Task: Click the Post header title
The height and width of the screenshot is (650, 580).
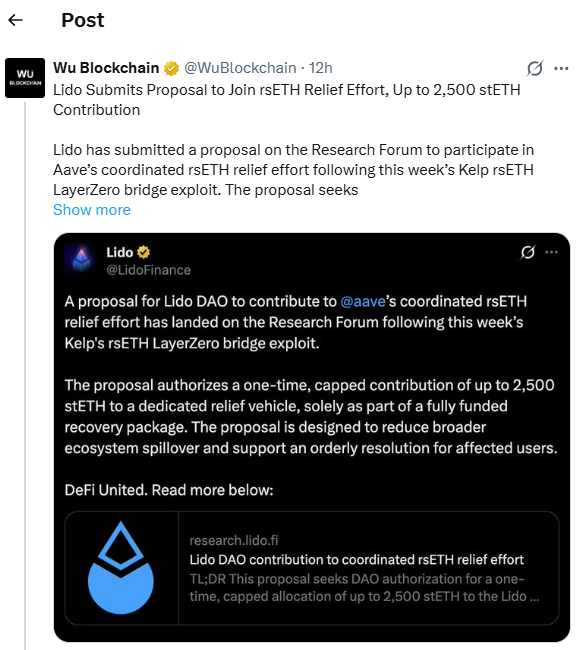Action: point(83,20)
